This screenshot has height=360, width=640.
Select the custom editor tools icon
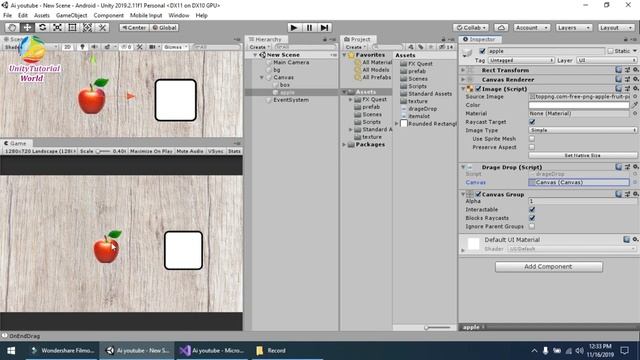(102, 27)
